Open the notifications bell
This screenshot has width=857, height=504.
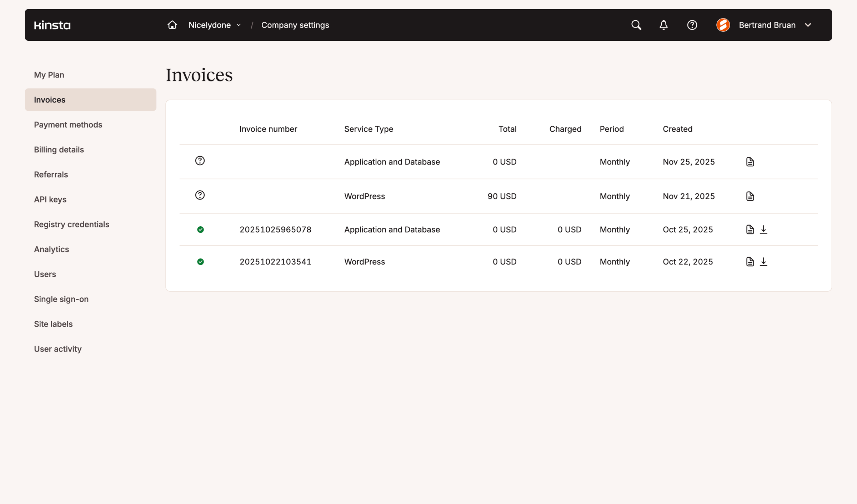[x=663, y=25]
